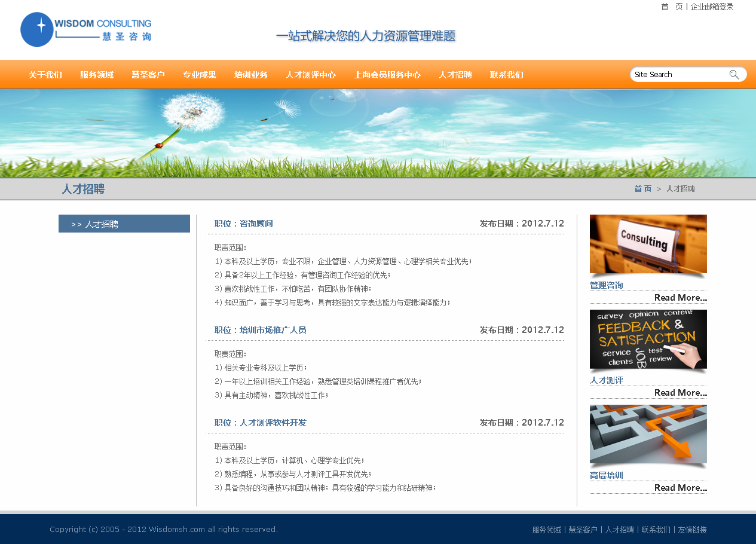Open the maze with orange arrow image
Screen dimensions: 756x544
tap(648, 434)
